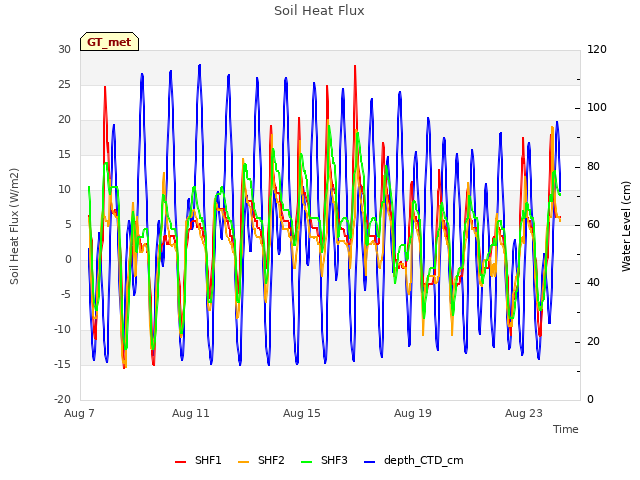
Task: Click the Aug 23 x-axis label
Action: coord(524,413)
